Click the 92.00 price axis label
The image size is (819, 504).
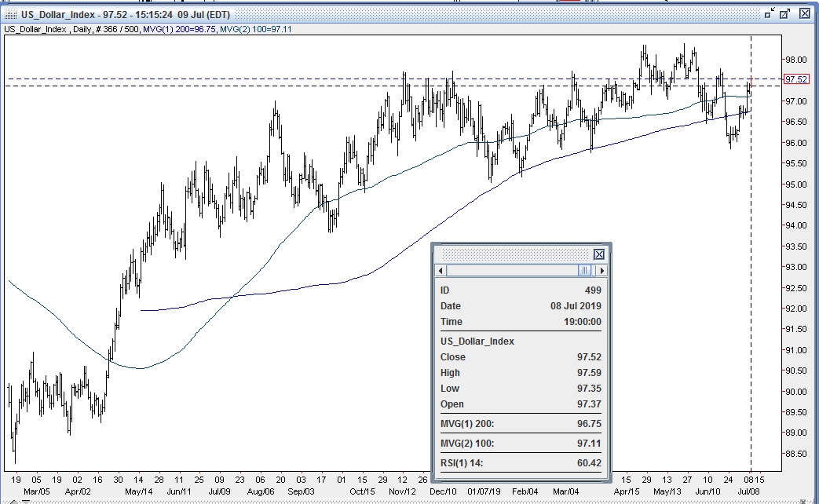pos(796,309)
